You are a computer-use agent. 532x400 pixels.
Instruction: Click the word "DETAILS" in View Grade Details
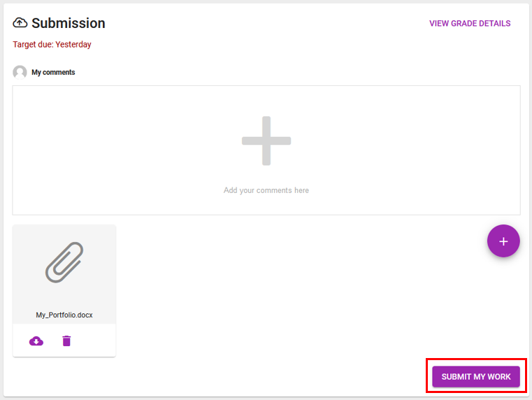[x=495, y=23]
